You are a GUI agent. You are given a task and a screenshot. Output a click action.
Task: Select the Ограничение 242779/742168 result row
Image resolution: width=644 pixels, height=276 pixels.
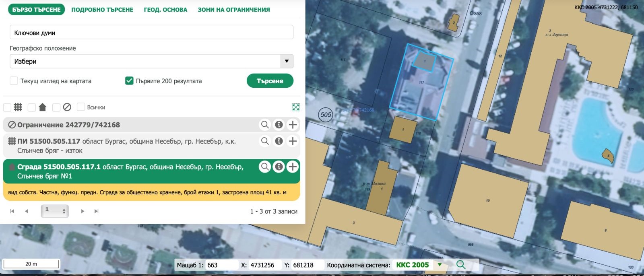pyautogui.click(x=151, y=125)
